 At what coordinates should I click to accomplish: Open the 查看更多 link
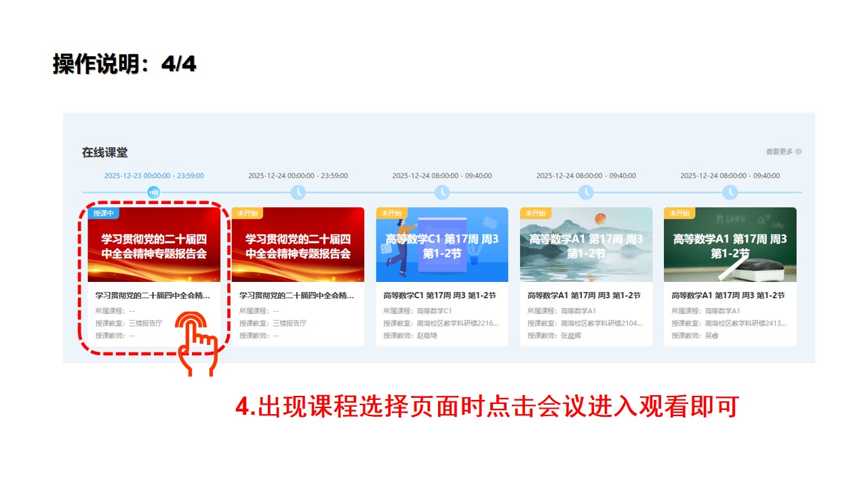point(779,152)
